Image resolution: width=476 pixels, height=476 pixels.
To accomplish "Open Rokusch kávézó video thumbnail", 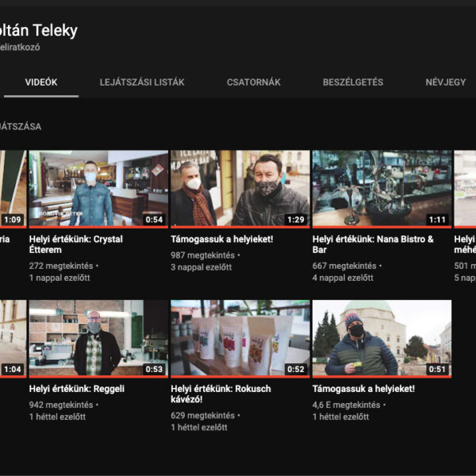I will [240, 339].
